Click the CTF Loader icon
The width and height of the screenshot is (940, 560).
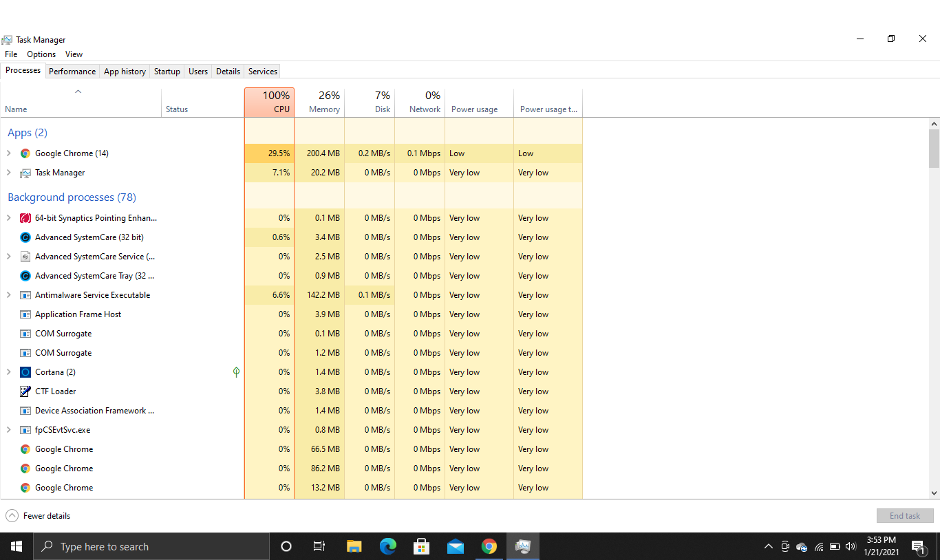[25, 391]
